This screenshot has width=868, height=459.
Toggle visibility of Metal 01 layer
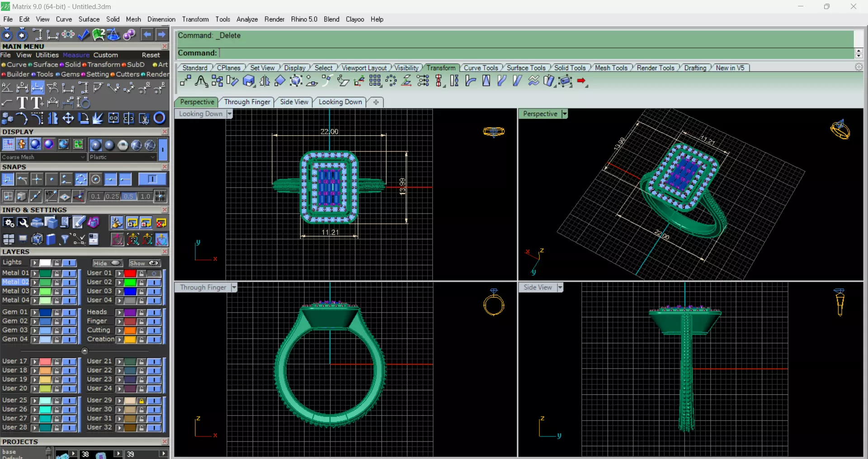click(69, 273)
